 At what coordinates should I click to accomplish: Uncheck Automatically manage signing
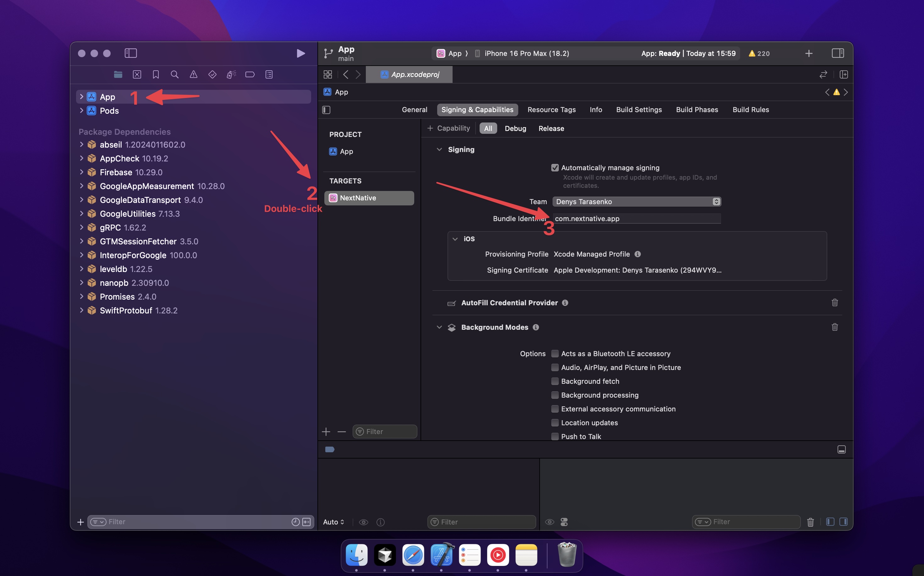tap(555, 168)
